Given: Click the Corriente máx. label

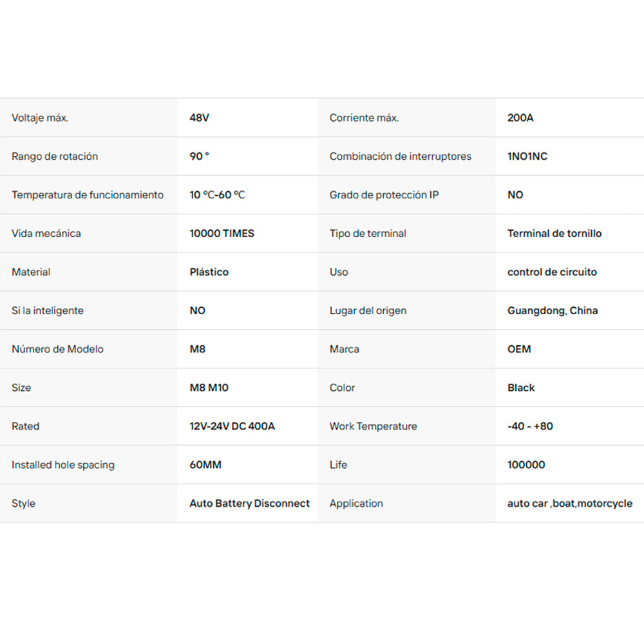Looking at the screenshot, I should coord(364,118).
